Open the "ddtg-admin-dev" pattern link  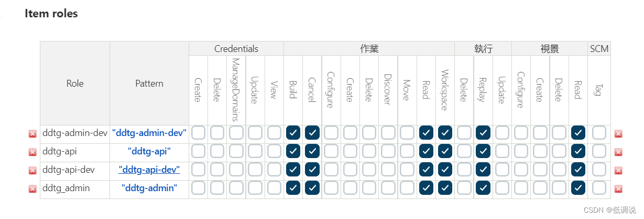149,133
